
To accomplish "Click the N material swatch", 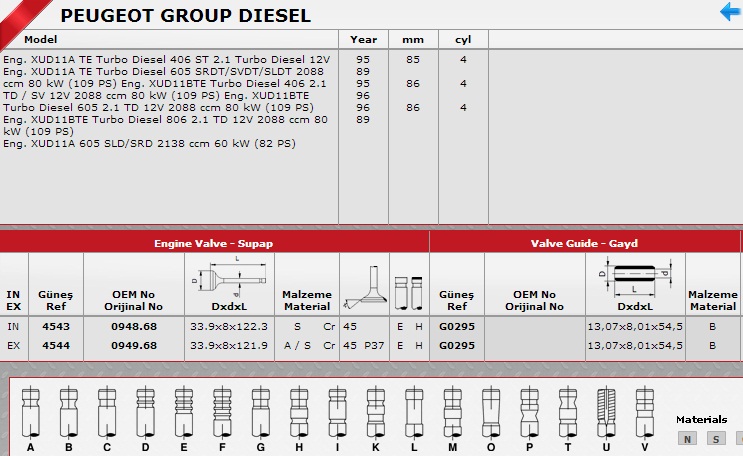I will [x=687, y=438].
